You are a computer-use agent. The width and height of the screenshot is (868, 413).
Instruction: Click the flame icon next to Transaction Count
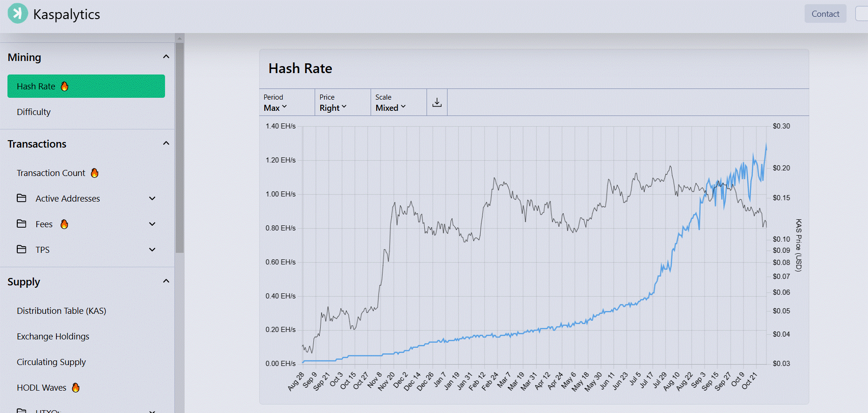point(95,173)
